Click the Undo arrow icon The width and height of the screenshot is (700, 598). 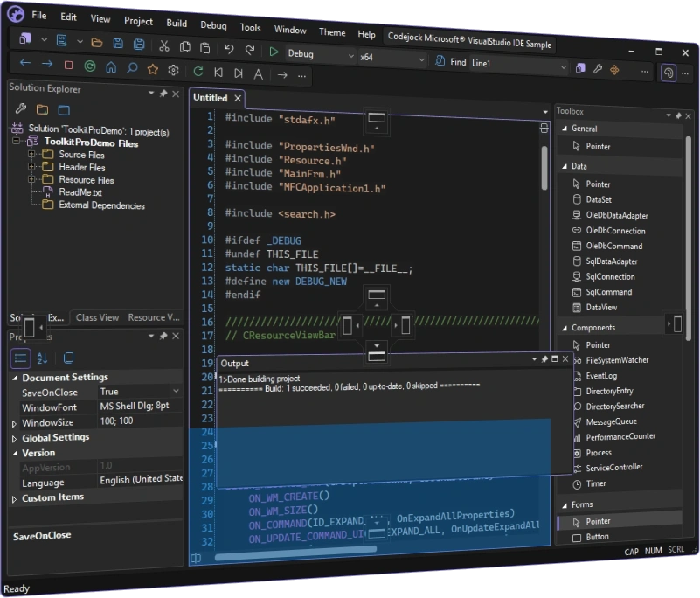click(229, 49)
